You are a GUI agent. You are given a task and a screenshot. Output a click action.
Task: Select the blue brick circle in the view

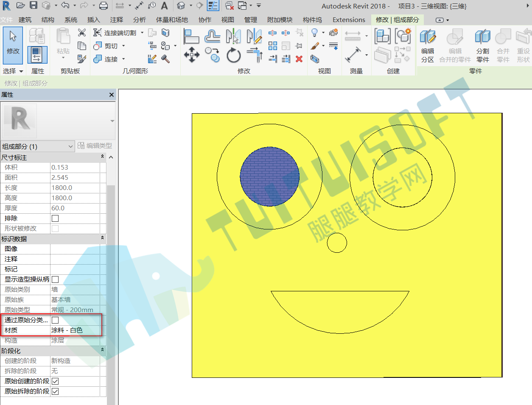point(269,176)
